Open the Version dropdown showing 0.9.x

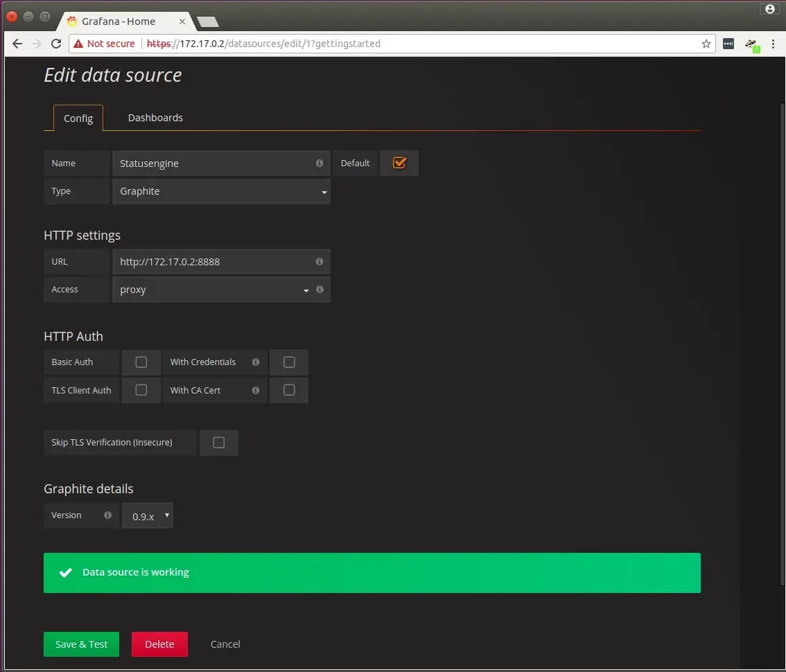click(x=148, y=515)
